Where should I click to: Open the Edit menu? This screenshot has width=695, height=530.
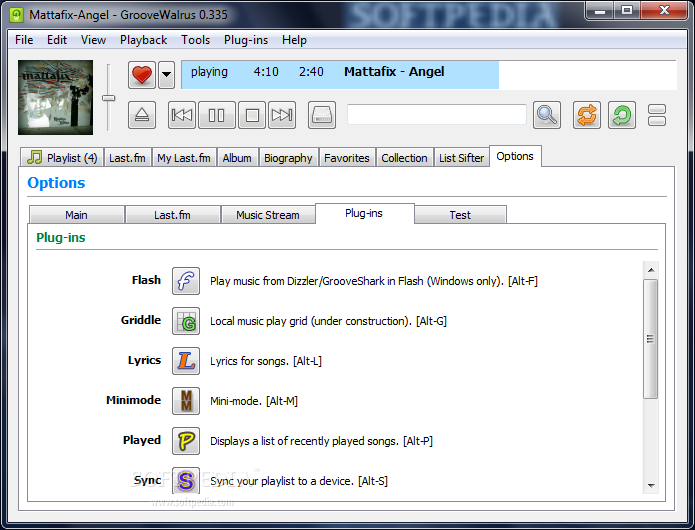click(57, 40)
